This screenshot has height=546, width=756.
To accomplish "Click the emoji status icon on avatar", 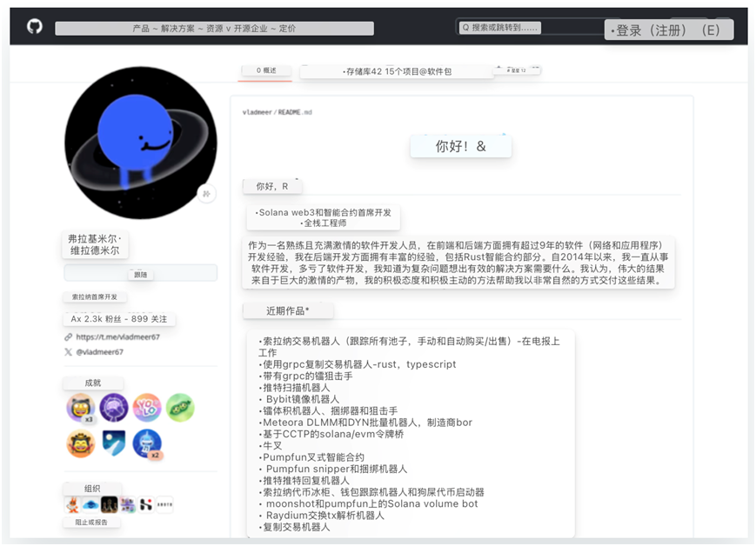I will [x=206, y=194].
